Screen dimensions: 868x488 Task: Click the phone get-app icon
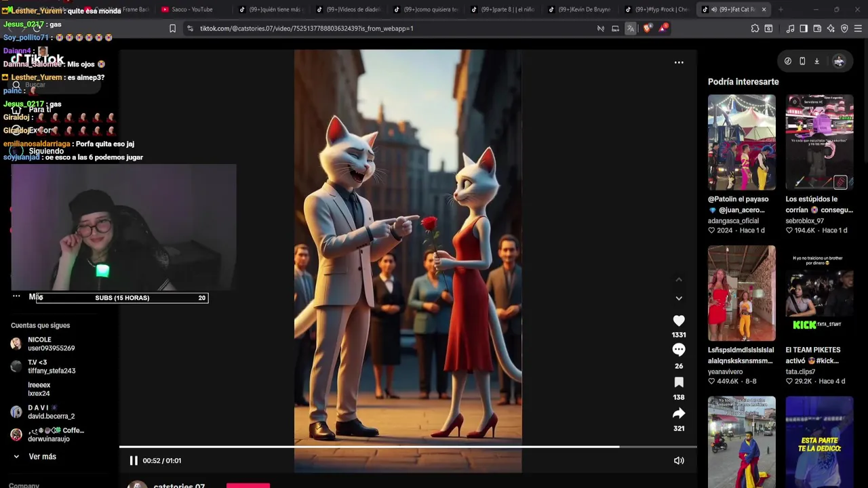tap(802, 61)
